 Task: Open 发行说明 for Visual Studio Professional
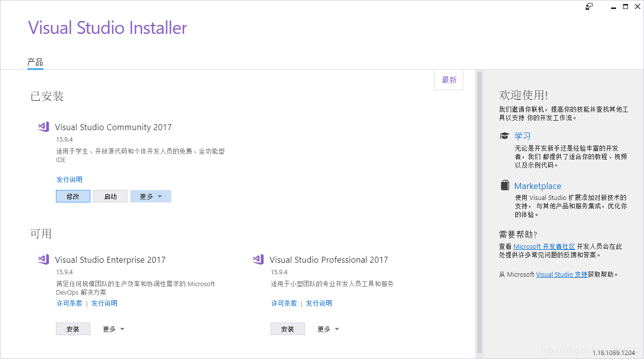[x=319, y=303]
